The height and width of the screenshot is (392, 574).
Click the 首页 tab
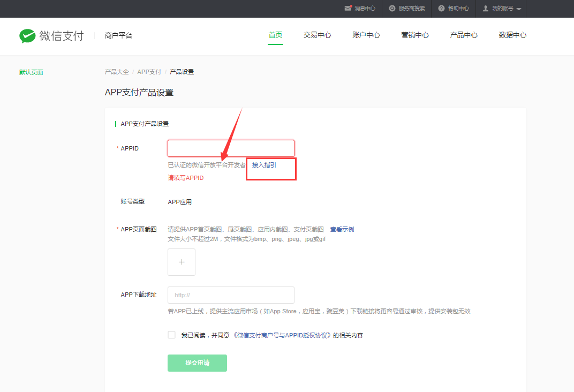tap(275, 35)
